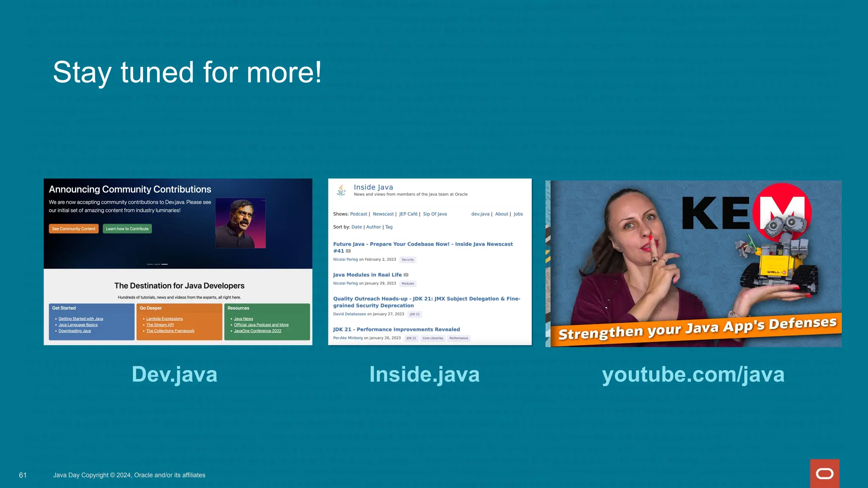Open Future Java Prepare Your Codebase article
This screenshot has height=488, width=868.
pyautogui.click(x=423, y=247)
